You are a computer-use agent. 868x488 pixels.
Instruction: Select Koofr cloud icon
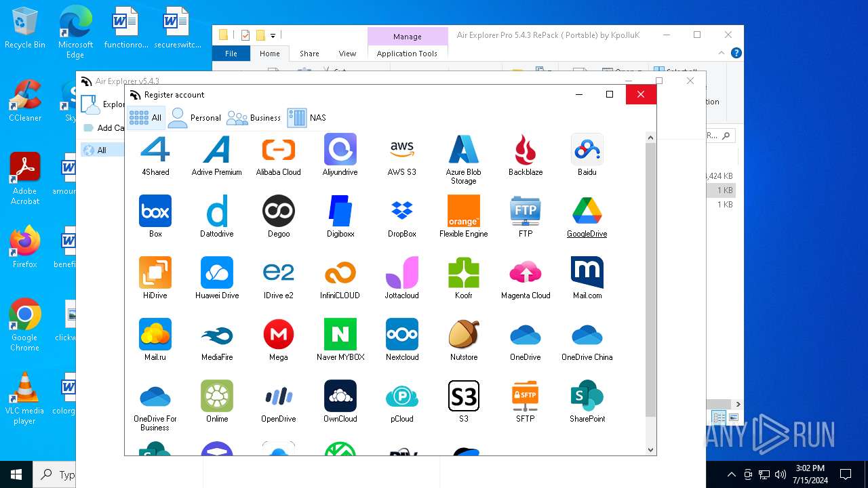tap(464, 279)
